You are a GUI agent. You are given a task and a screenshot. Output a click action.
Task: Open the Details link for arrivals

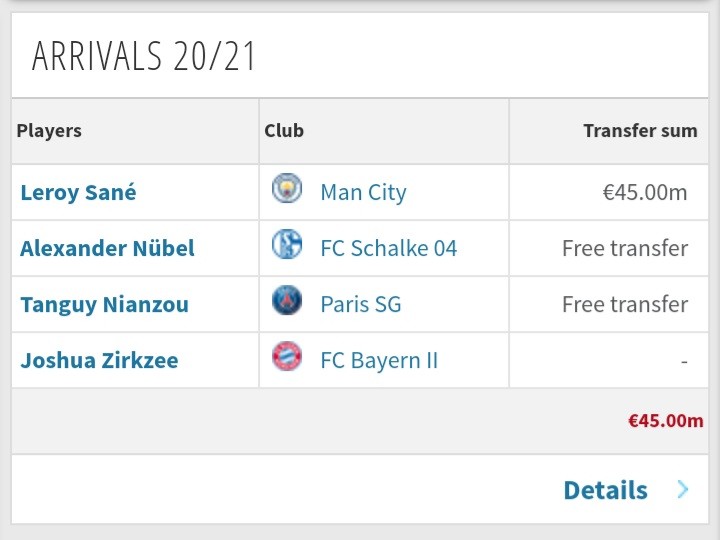coord(605,490)
